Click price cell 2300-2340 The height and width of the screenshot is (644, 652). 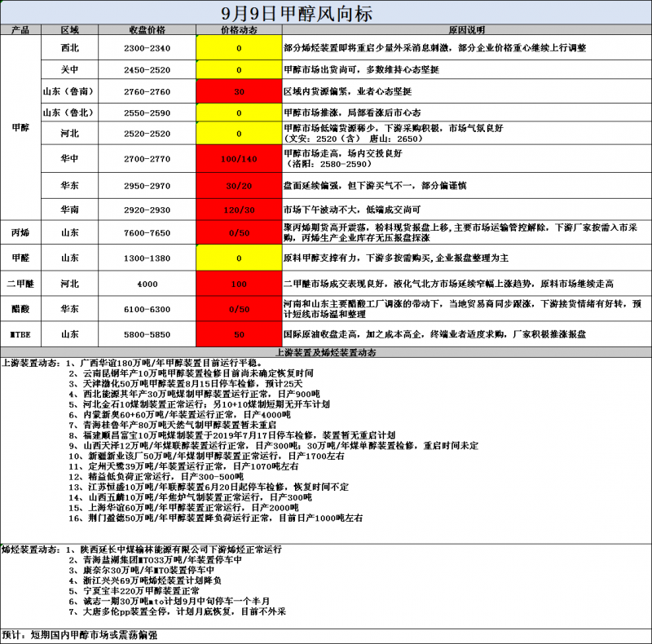click(147, 48)
